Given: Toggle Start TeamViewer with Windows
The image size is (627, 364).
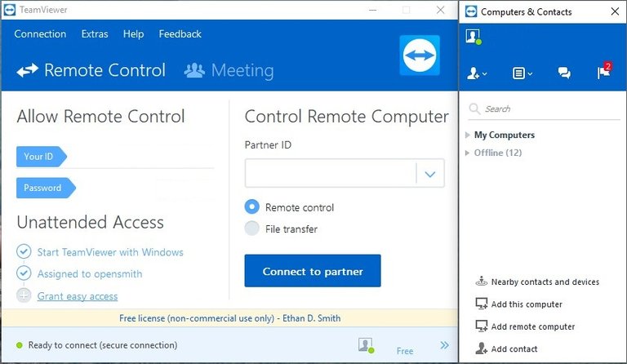Looking at the screenshot, I should point(24,252).
